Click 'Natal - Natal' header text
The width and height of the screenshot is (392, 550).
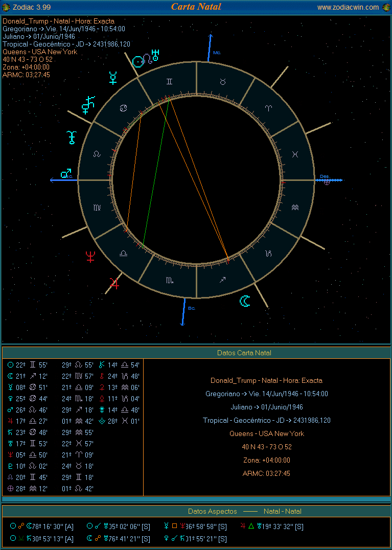[282, 512]
